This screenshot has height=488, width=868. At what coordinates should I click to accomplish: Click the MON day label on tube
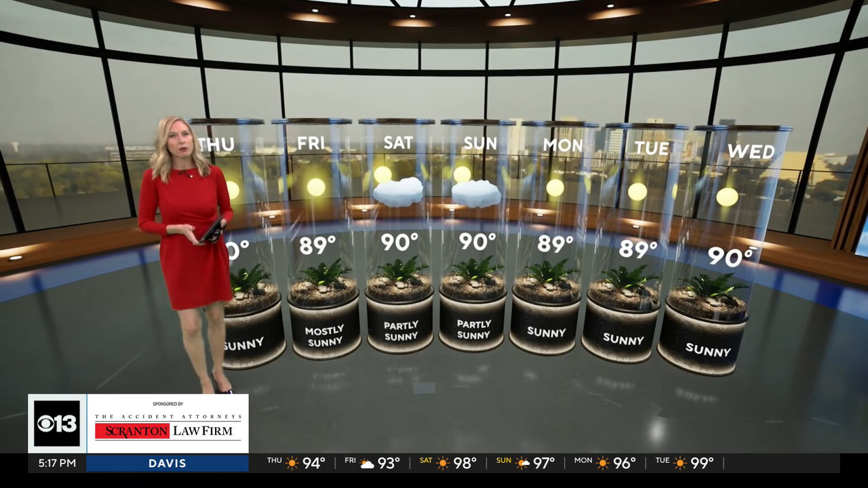coord(563,146)
